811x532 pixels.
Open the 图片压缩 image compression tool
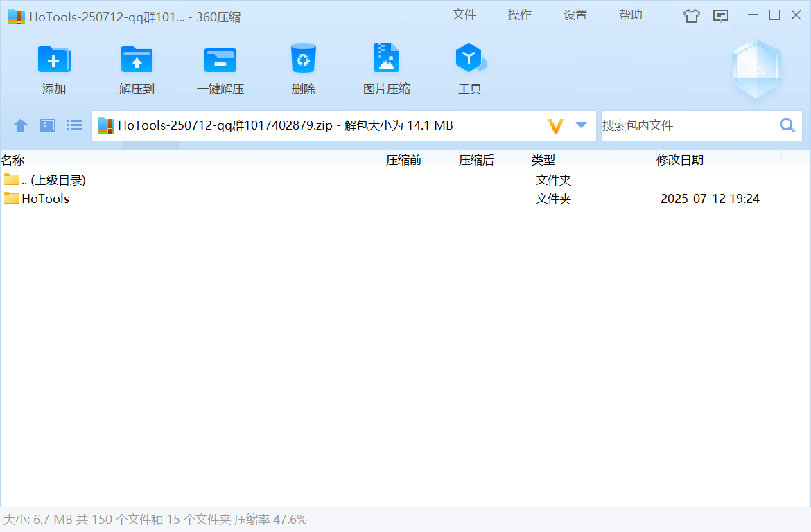pyautogui.click(x=386, y=57)
